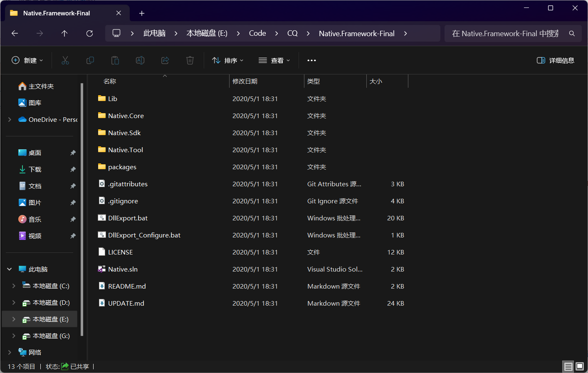This screenshot has height=373, width=588.
Task: Switch to large thumbnails view in status bar
Action: tap(580, 366)
